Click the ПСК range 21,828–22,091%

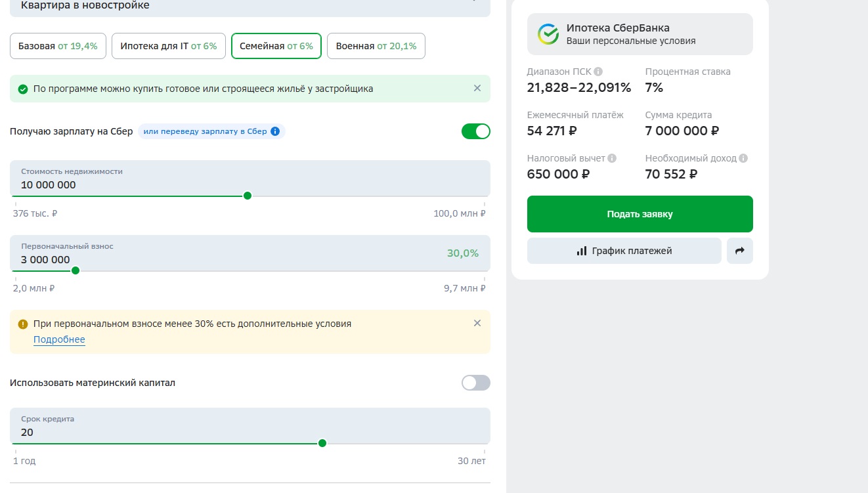tap(579, 87)
